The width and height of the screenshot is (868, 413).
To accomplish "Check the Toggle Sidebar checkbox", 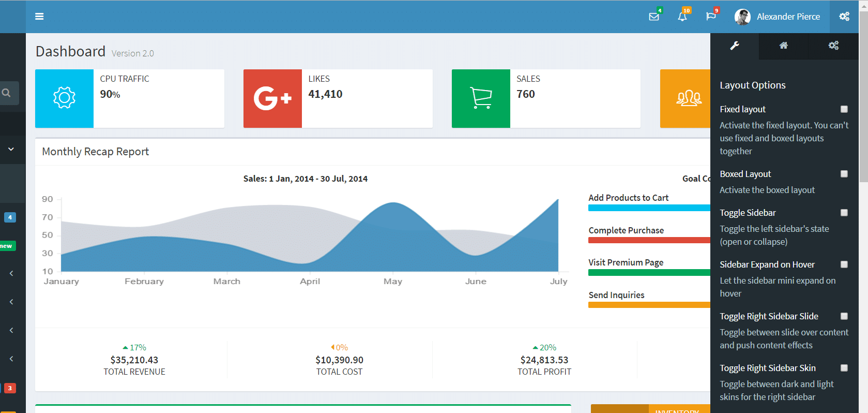I will [844, 213].
